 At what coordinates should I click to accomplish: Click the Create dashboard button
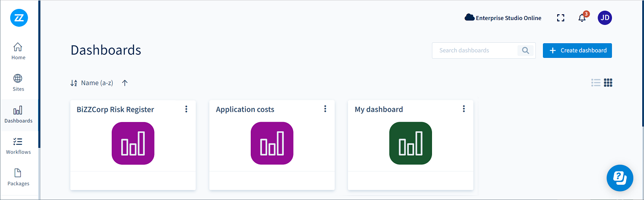(577, 50)
